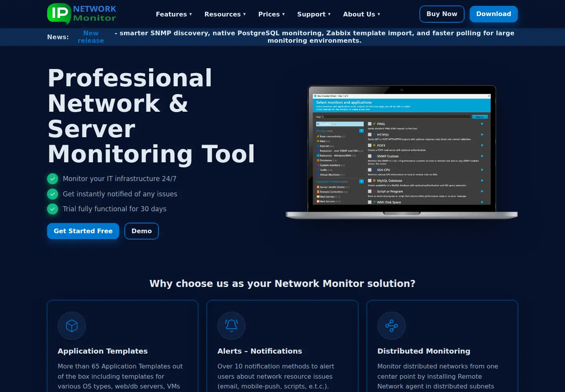Open the Resources dropdown menu
Screen dimensions: 565x392
click(225, 14)
